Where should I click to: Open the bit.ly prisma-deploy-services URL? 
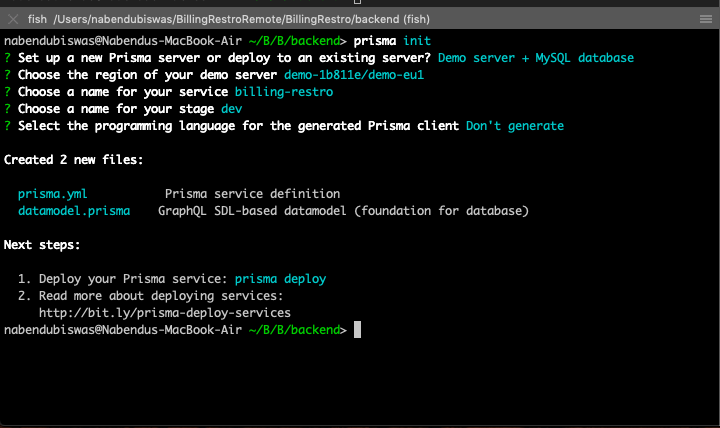point(165,313)
